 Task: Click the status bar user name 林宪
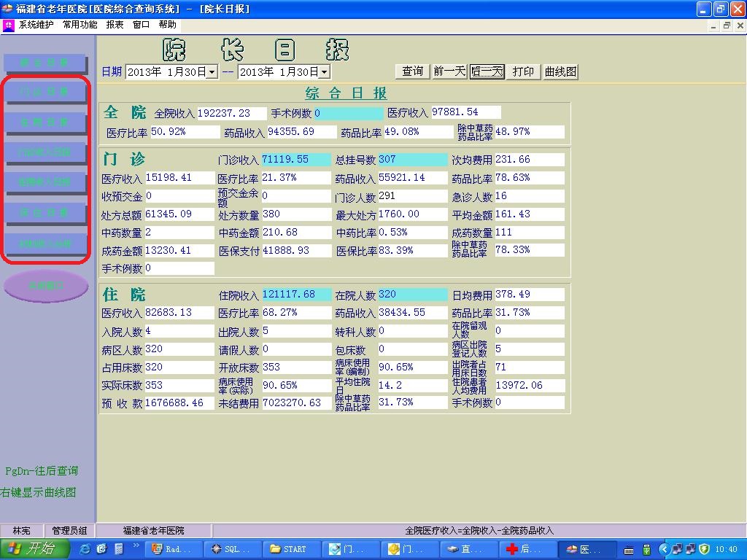pyautogui.click(x=21, y=531)
